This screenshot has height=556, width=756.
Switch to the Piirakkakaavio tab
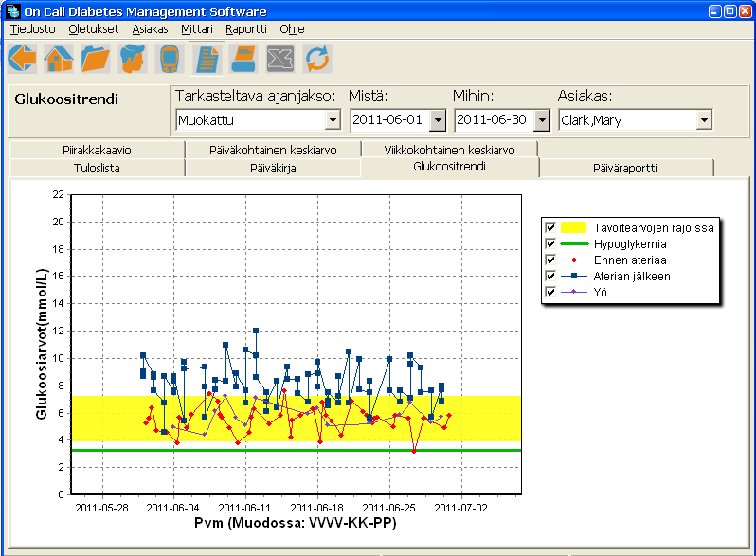(97, 150)
